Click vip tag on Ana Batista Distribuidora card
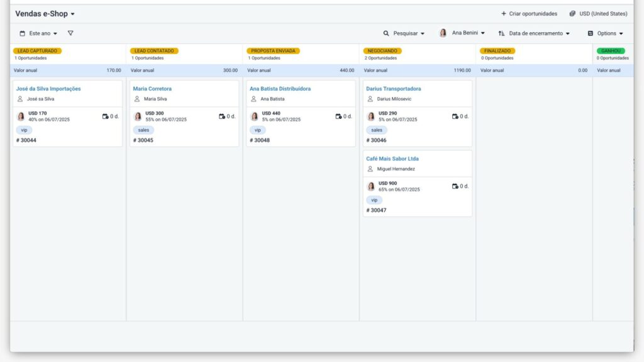Viewport: 644px width, 362px height. click(x=257, y=130)
